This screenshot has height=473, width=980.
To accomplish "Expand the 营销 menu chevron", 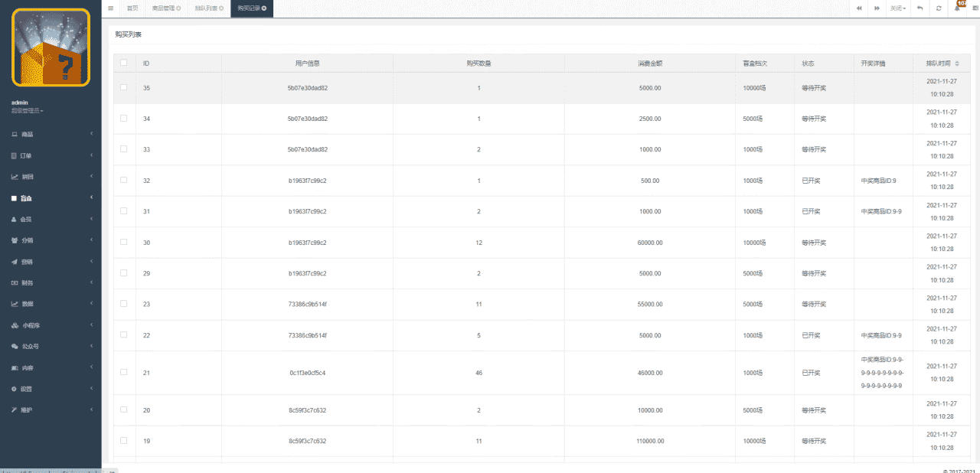I will pos(91,262).
